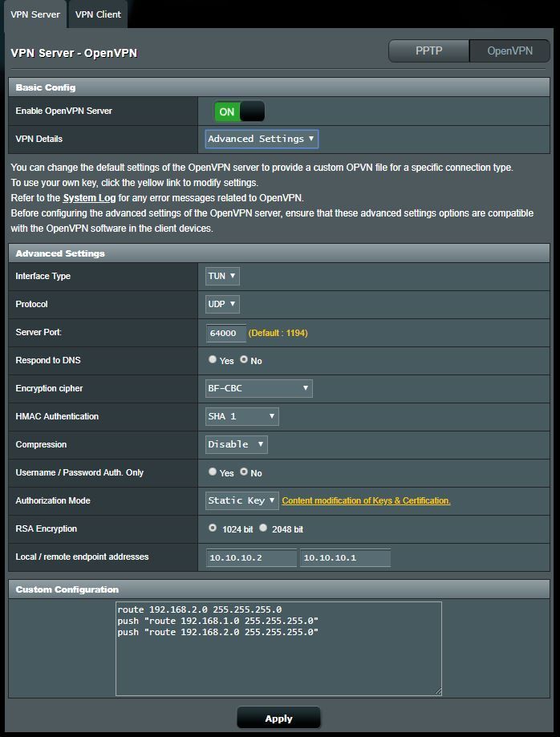Expand the Interface Type TUN dropdown
Screen dimensions: 560x737
coord(222,276)
